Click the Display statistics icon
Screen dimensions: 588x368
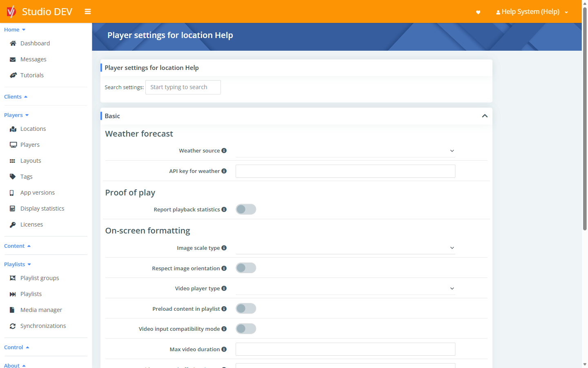point(12,209)
